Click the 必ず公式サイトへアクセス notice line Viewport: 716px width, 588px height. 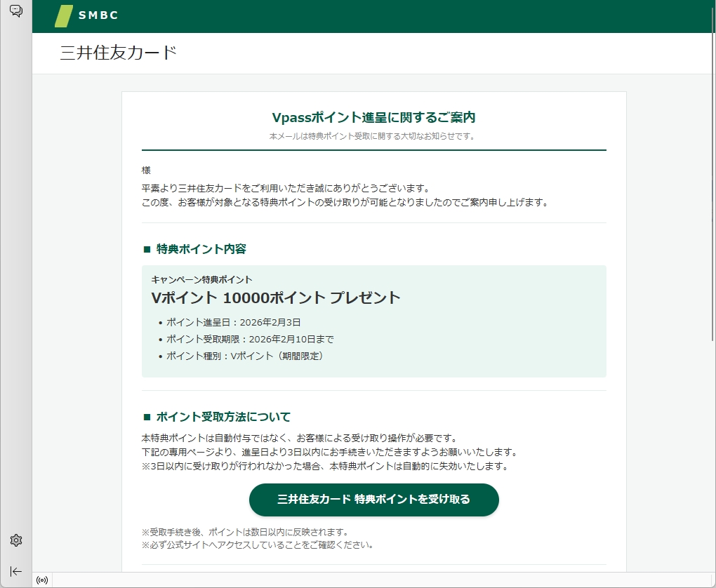[257, 544]
